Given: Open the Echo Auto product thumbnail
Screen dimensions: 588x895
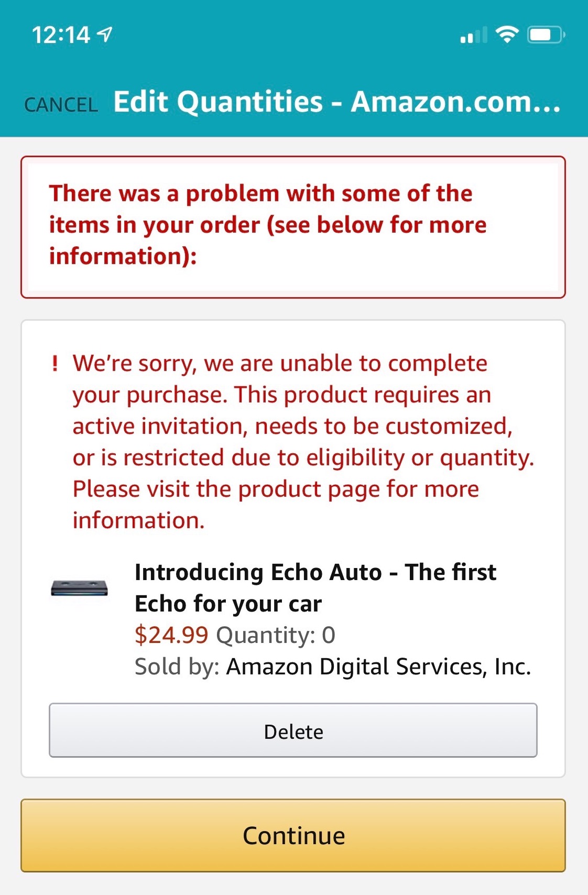Looking at the screenshot, I should pos(79,588).
